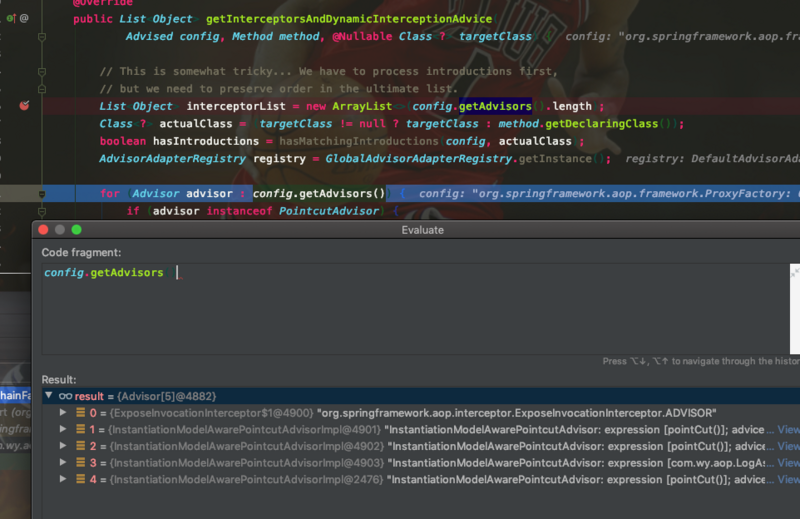This screenshot has height=519, width=800.
Task: Click into the Code fragment input field
Action: coord(415,308)
